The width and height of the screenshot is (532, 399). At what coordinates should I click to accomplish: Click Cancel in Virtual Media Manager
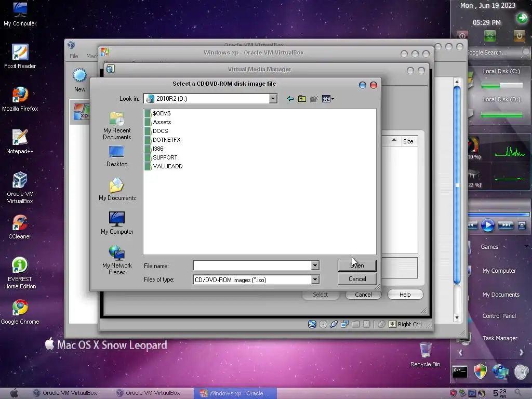(x=363, y=295)
